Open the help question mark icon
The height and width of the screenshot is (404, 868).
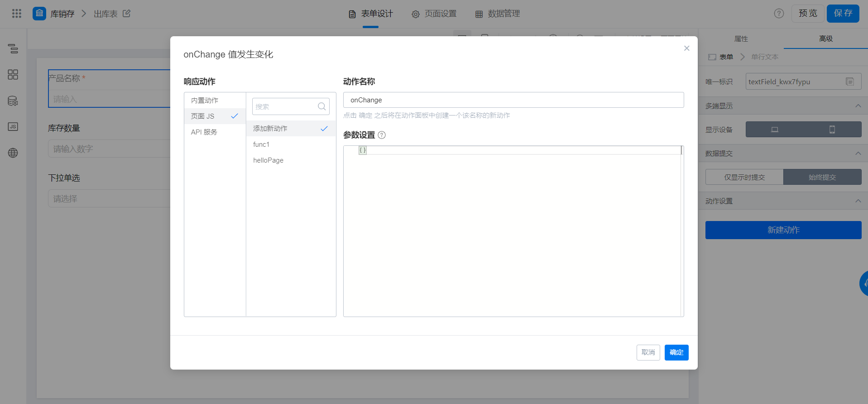pos(779,14)
